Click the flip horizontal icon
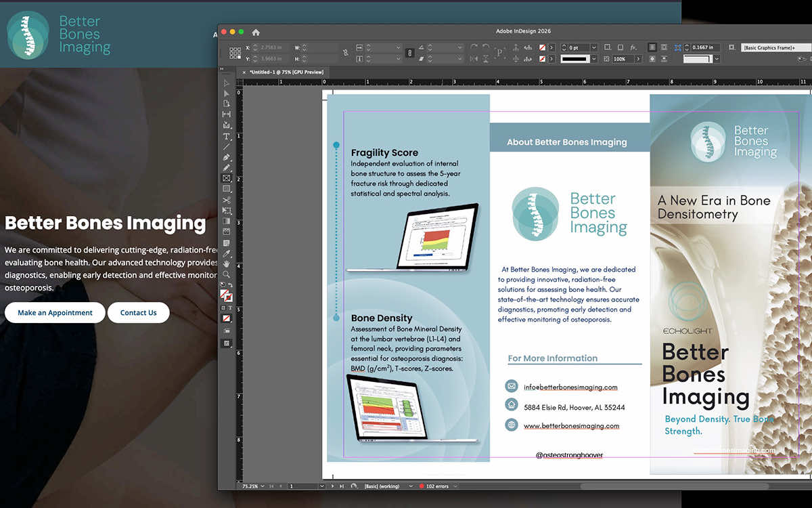This screenshot has width=812, height=508. coord(474,58)
